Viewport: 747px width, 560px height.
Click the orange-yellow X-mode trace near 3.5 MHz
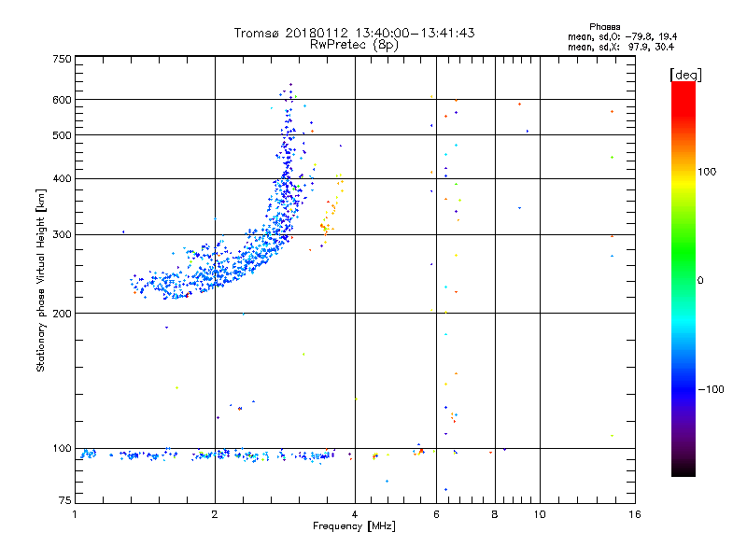331,209
